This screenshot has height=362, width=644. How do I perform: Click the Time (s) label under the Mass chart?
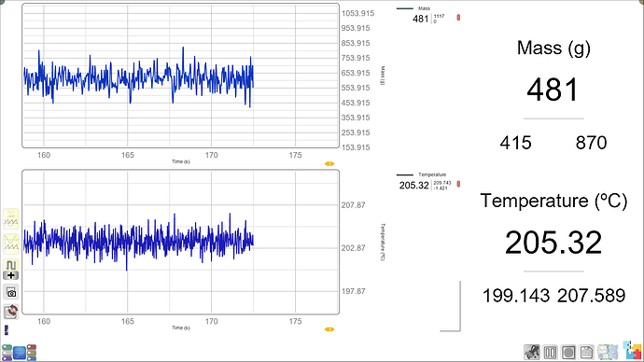[181, 161]
